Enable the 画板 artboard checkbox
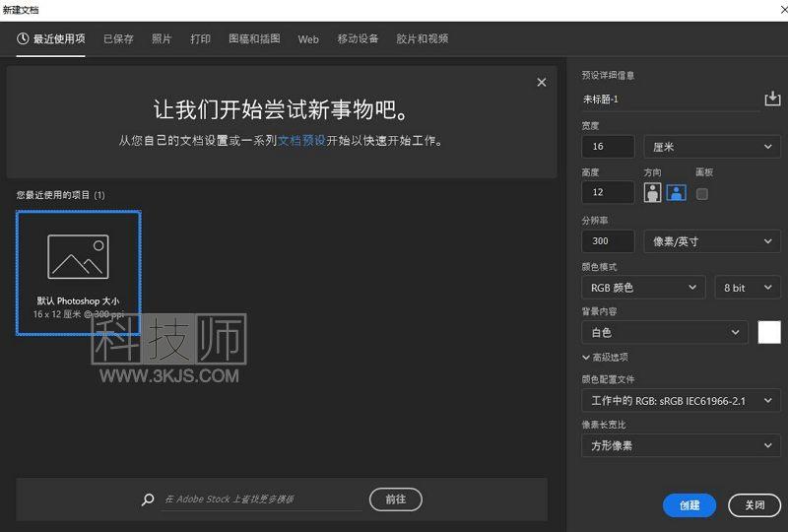The width and height of the screenshot is (788, 532). 702,194
